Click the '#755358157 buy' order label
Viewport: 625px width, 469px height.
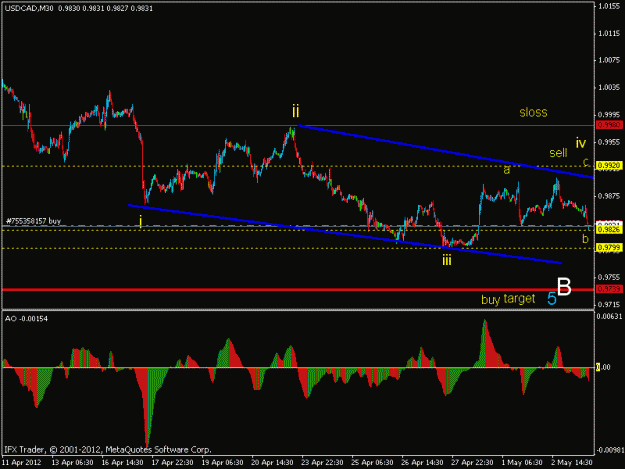coord(33,221)
